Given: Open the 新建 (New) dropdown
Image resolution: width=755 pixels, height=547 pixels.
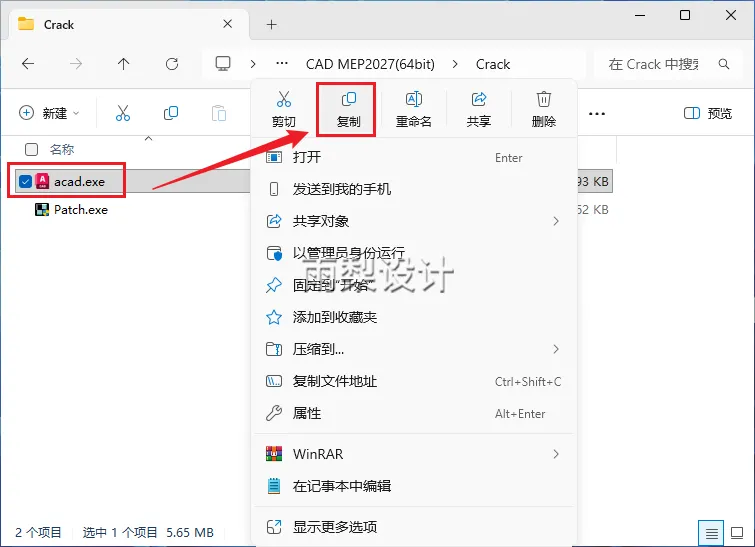Looking at the screenshot, I should pyautogui.click(x=49, y=113).
